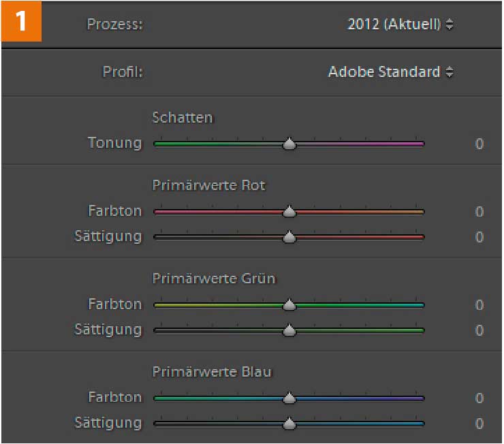Click the Primärwerte Rot Sättigung slider handle
Screen dimensions: 504x444
(289, 237)
